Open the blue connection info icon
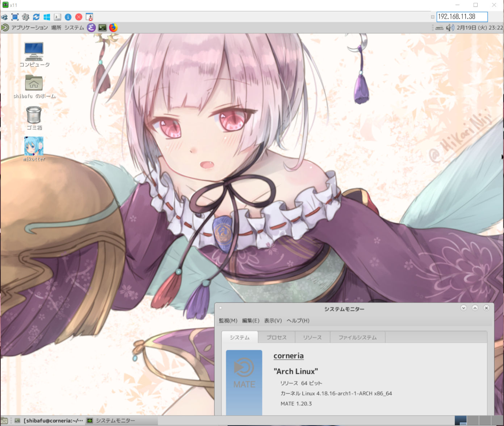Image resolution: width=504 pixels, height=426 pixels. click(68, 17)
